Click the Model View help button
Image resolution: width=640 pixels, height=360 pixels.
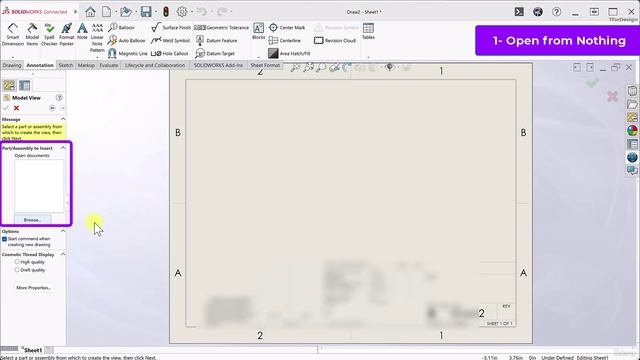(x=59, y=98)
